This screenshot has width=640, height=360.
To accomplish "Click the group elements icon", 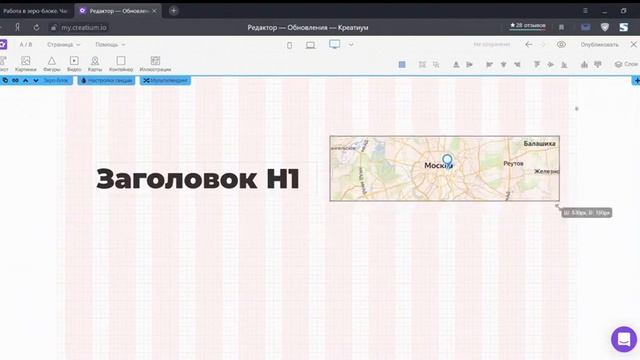I will click(x=422, y=64).
